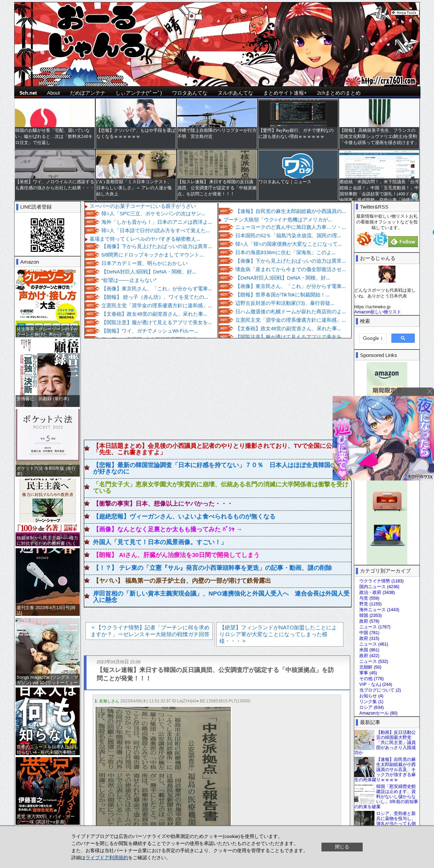Image resolution: width=434 pixels, height=868 pixels.
Task: Click the blue Google search magnifier button
Action: click(403, 338)
